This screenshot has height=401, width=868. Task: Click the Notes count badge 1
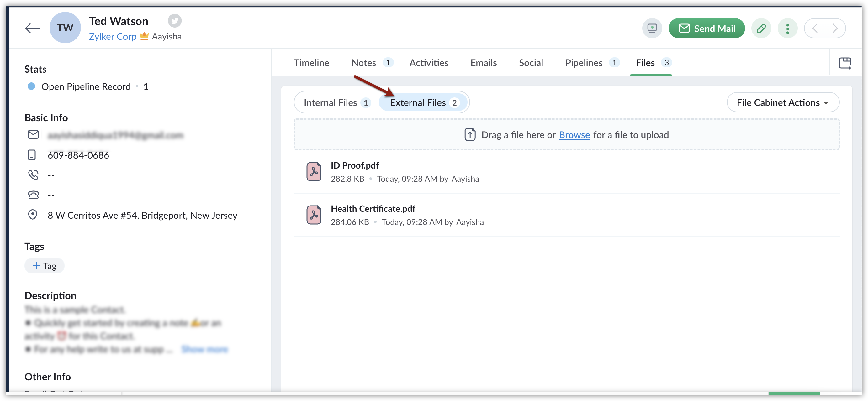click(388, 63)
